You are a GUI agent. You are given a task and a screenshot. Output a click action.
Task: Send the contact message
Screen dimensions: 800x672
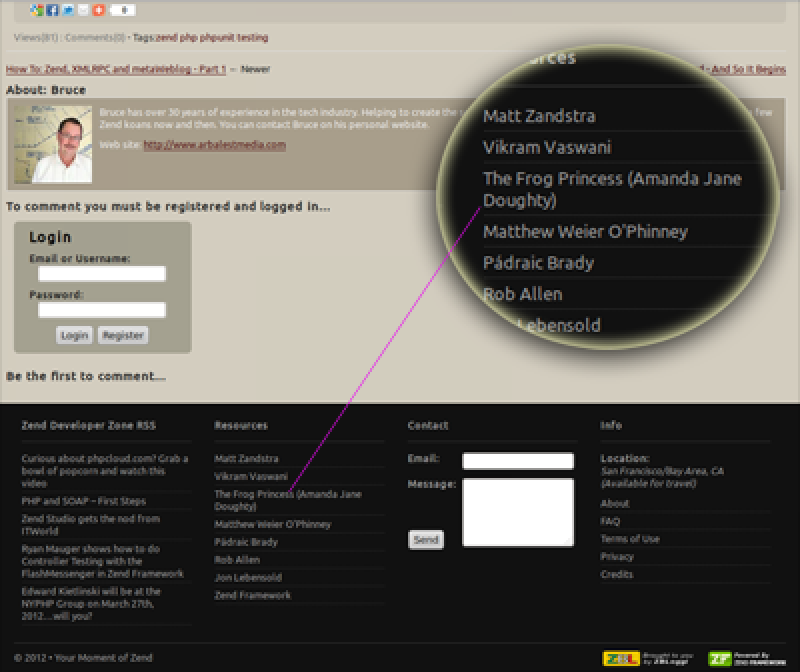[x=425, y=539]
